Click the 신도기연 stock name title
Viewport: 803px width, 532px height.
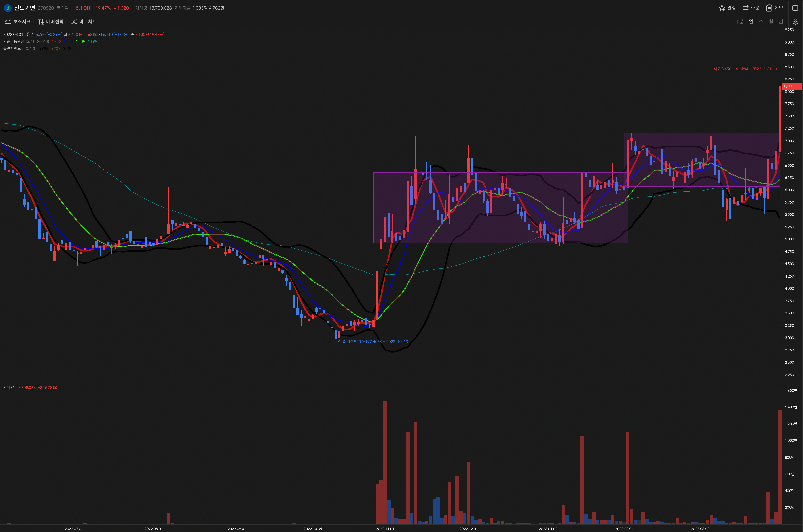click(24, 8)
